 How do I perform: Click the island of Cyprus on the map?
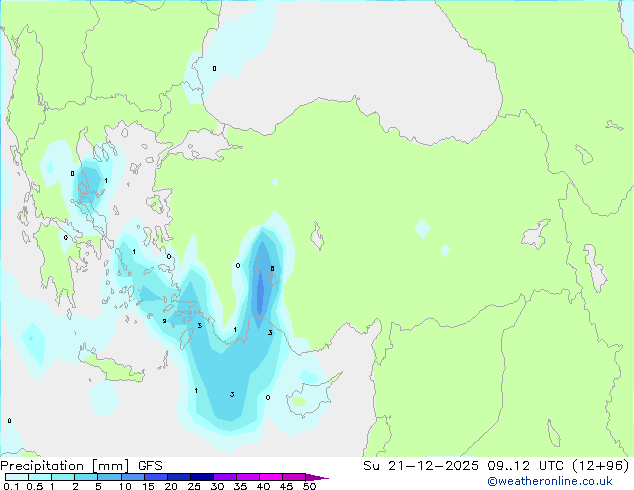(x=309, y=396)
